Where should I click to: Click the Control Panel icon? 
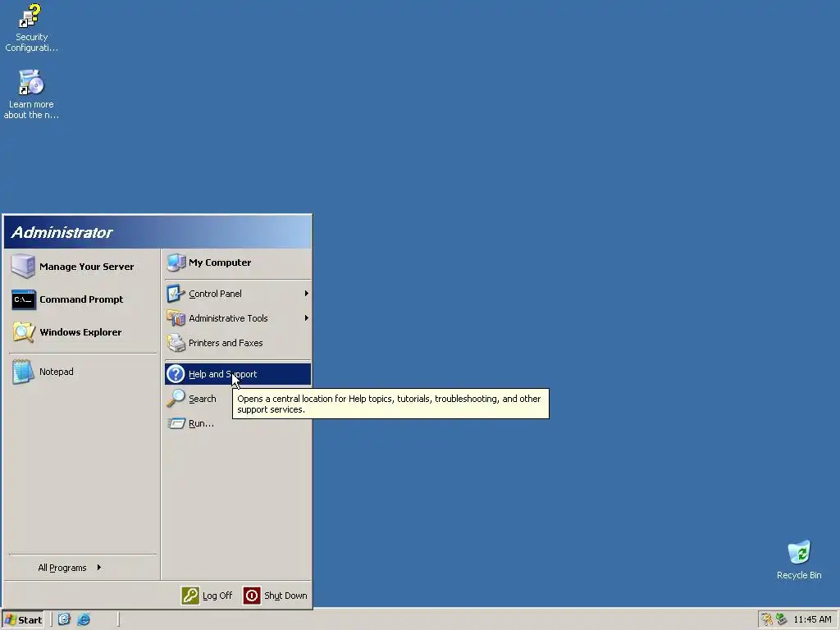[176, 294]
